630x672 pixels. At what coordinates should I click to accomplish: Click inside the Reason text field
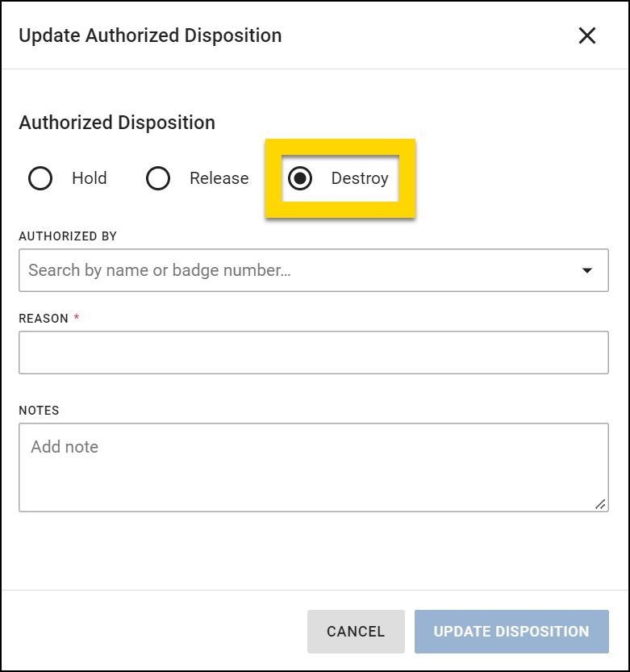tap(314, 352)
